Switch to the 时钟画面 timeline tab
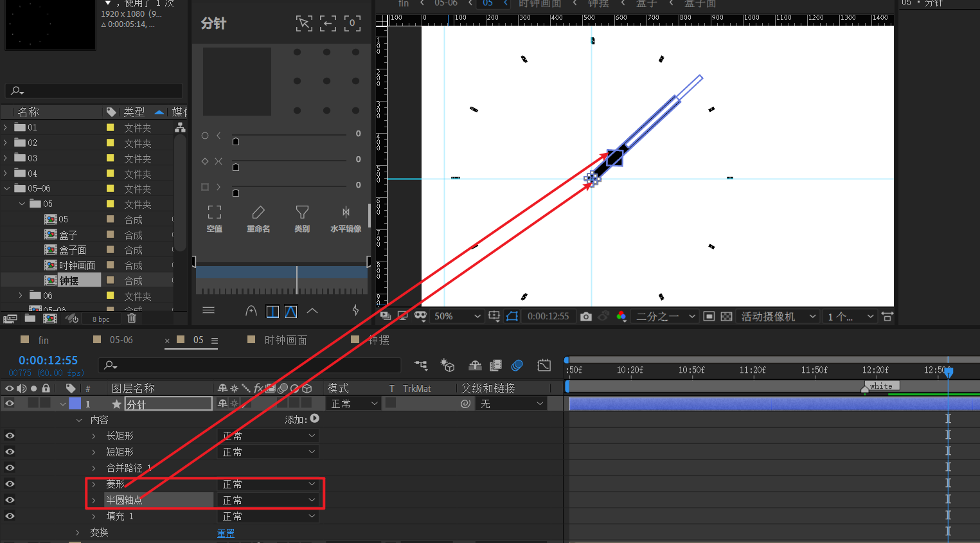Screen dimensions: 980x543 [x=286, y=340]
